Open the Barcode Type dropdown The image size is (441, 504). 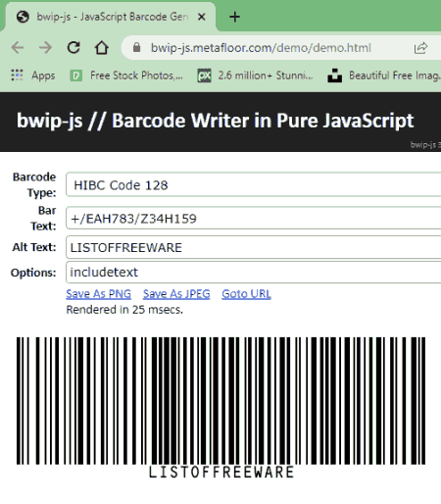click(254, 185)
